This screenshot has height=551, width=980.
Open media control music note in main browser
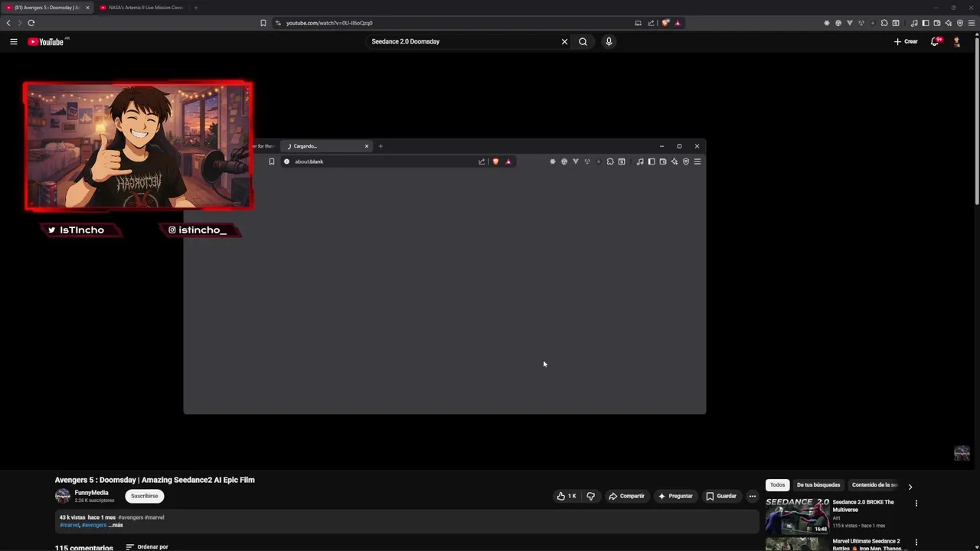tap(914, 23)
